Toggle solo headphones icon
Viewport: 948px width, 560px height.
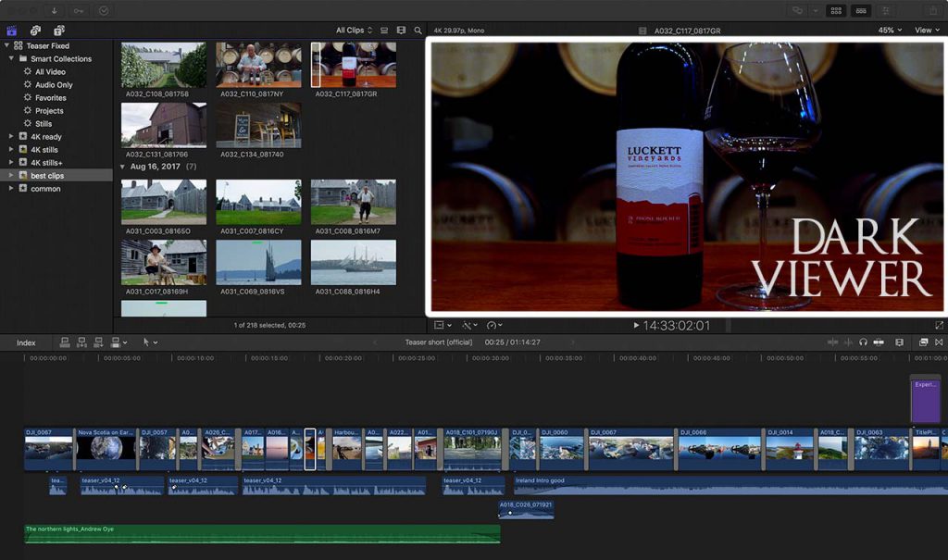[x=863, y=342]
